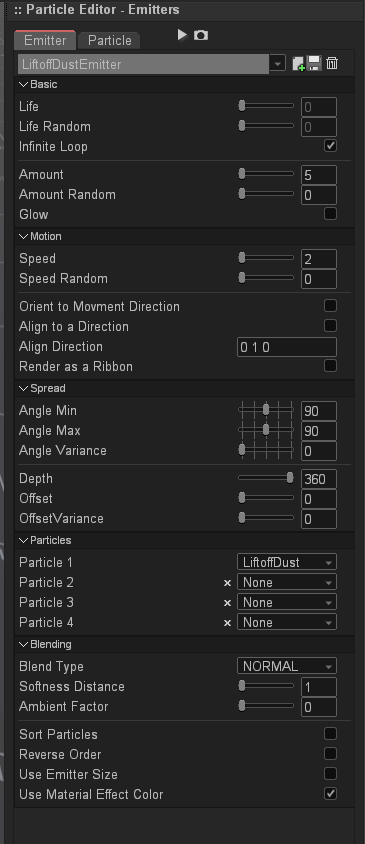Enable the Glow checkbox
Screen dimensions: 365x844
click(x=331, y=214)
